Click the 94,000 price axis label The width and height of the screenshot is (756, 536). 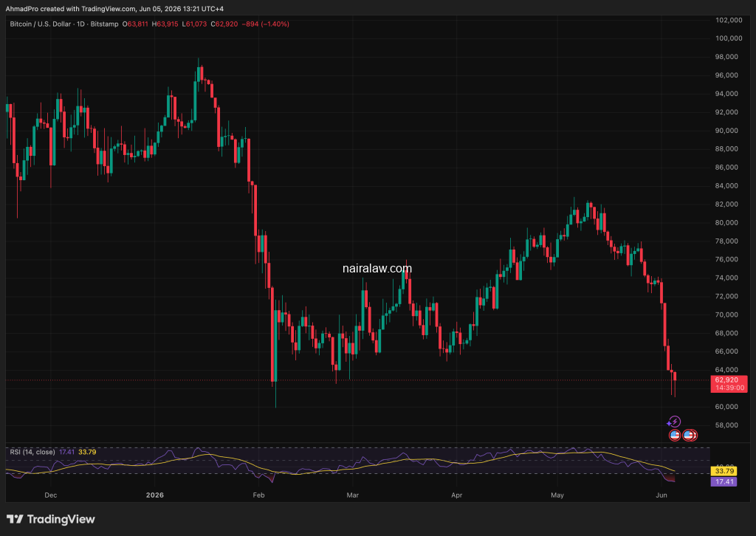[726, 94]
